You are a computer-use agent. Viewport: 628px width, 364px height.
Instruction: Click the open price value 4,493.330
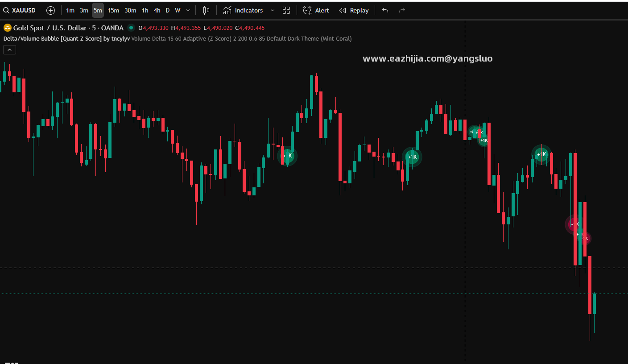(x=155, y=28)
